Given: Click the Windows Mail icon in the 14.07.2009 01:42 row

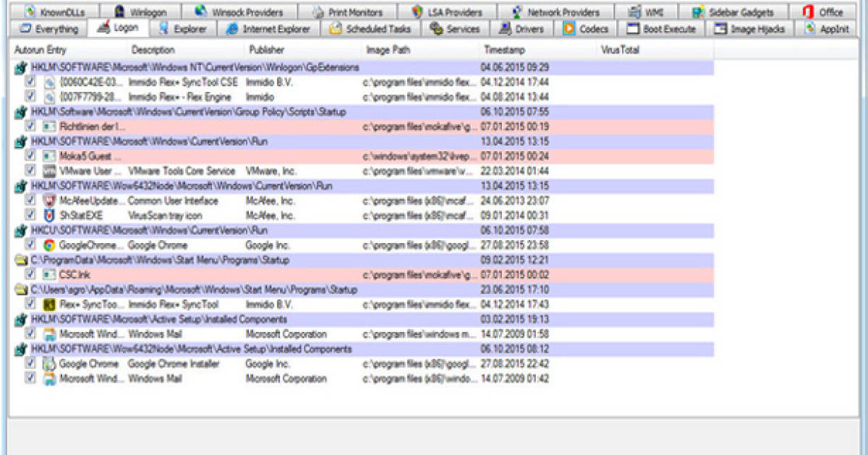Looking at the screenshot, I should (x=49, y=379).
